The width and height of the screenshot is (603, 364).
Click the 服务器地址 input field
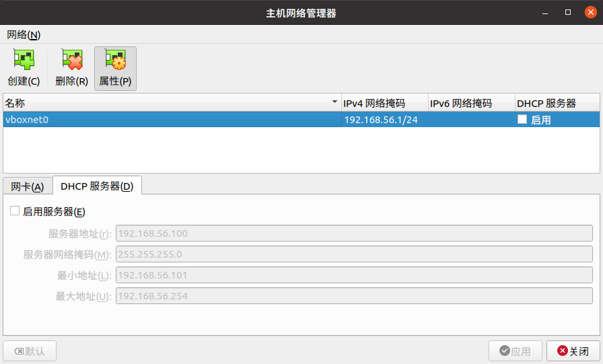(x=354, y=233)
